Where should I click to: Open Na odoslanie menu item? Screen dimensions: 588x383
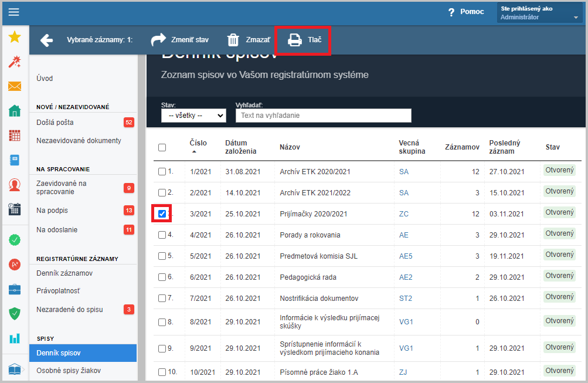click(57, 229)
